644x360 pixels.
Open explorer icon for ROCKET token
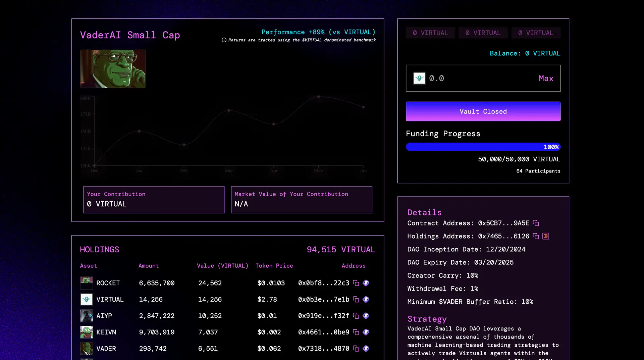coord(366,283)
